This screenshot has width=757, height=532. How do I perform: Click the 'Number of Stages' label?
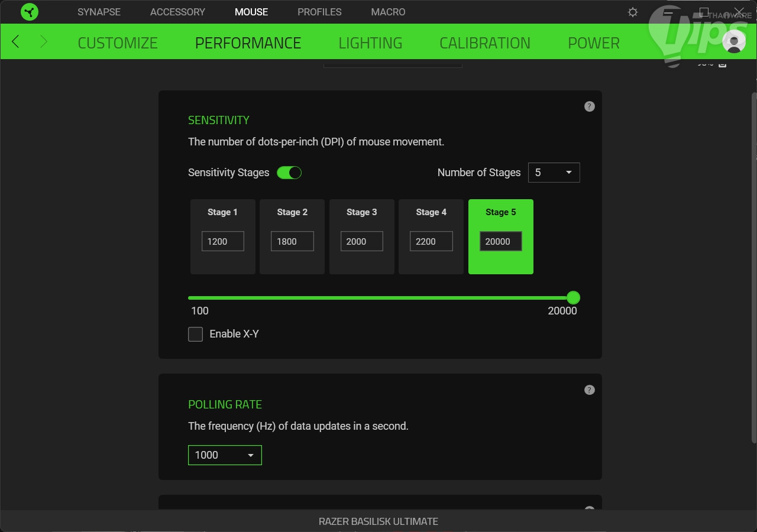pyautogui.click(x=479, y=173)
